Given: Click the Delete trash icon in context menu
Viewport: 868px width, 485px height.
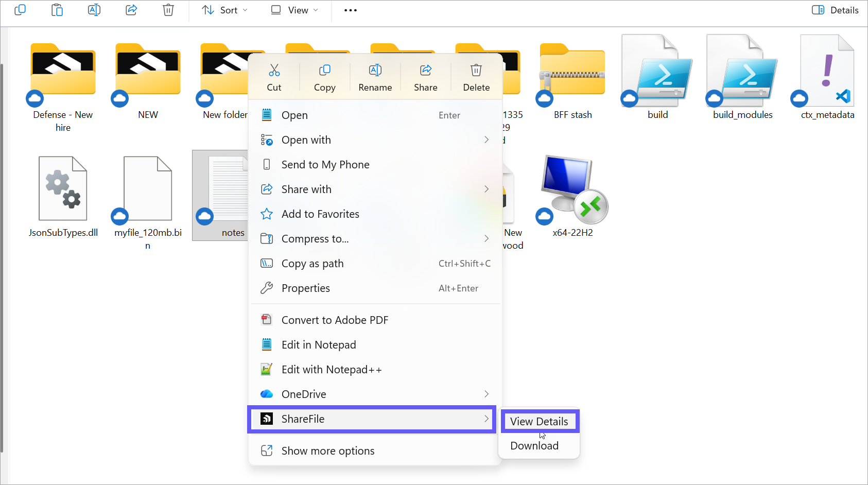Looking at the screenshot, I should [x=475, y=70].
